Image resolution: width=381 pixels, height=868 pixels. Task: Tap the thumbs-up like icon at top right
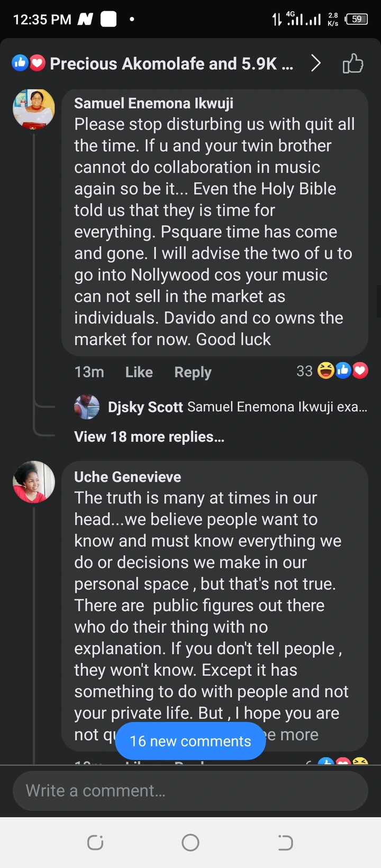click(x=353, y=64)
